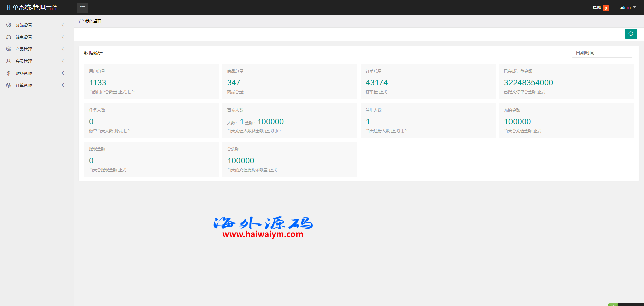Open the 我的桌面 tab
644x306 pixels.
[x=93, y=21]
